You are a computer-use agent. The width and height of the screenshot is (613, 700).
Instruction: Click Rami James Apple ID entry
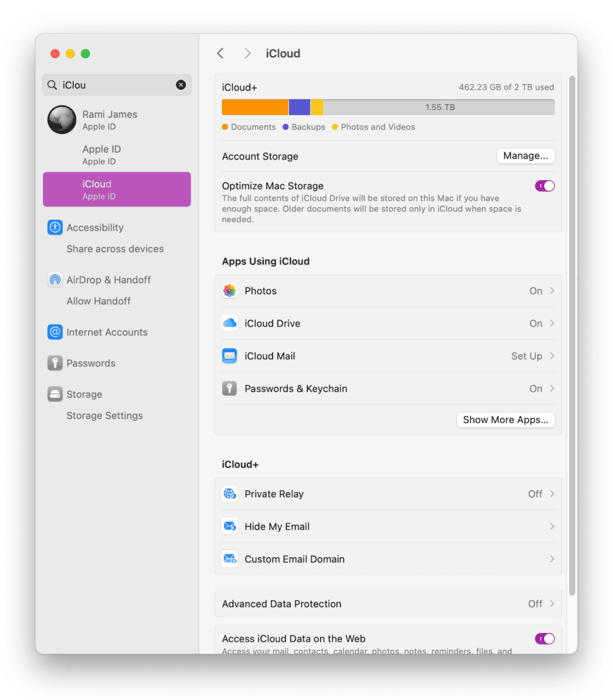[117, 120]
